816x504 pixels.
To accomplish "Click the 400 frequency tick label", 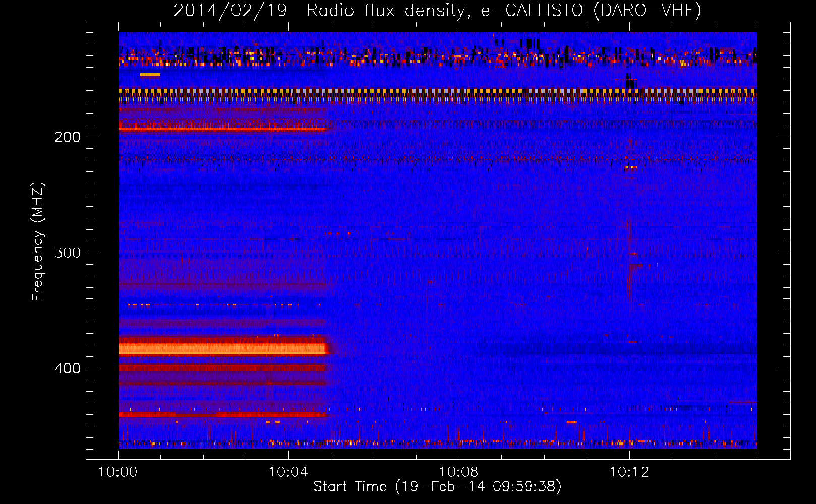I will click(68, 368).
